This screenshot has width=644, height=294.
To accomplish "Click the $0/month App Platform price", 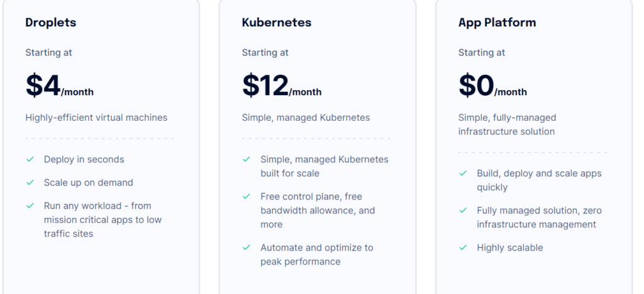I will click(x=492, y=86).
